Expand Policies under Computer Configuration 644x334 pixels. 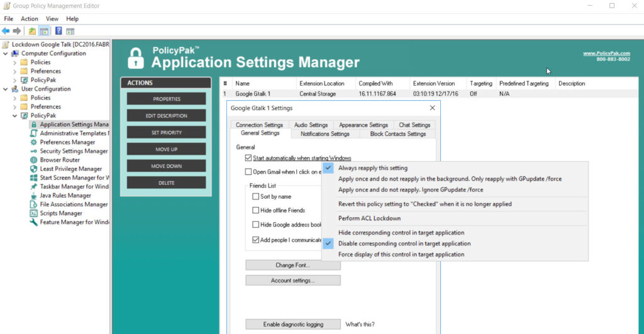pyautogui.click(x=15, y=62)
